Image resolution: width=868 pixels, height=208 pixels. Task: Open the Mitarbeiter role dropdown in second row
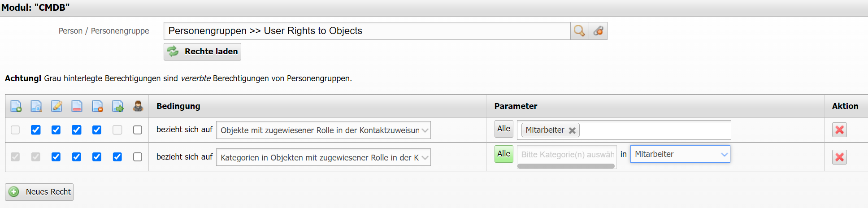680,154
